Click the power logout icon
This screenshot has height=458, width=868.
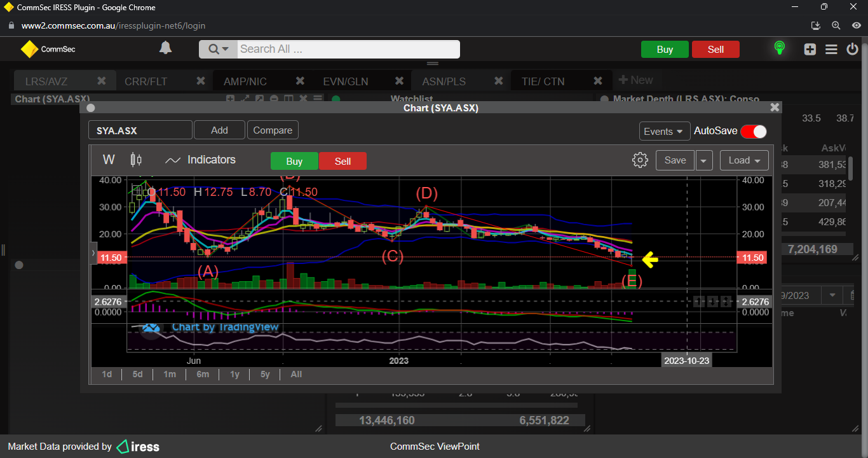coord(852,49)
